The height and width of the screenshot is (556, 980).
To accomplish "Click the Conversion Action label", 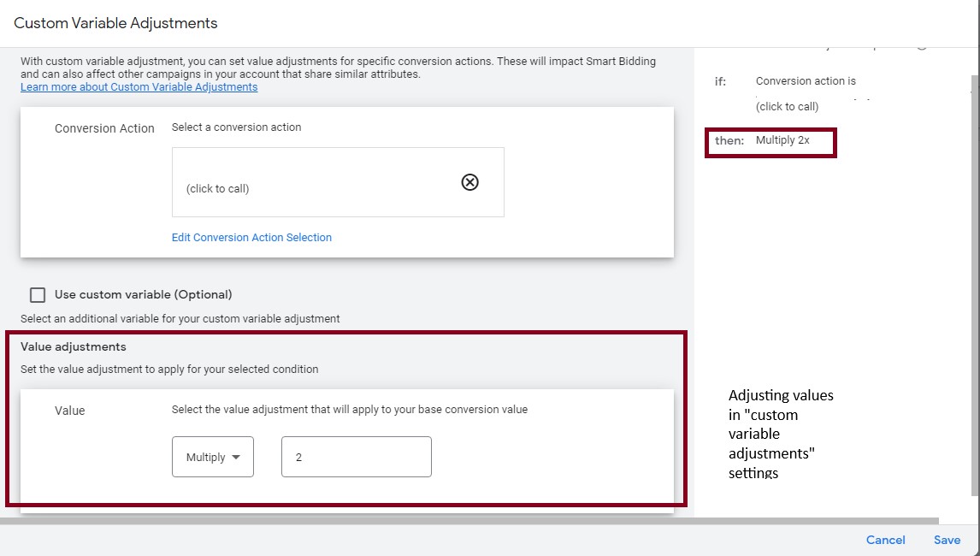I will tap(104, 128).
